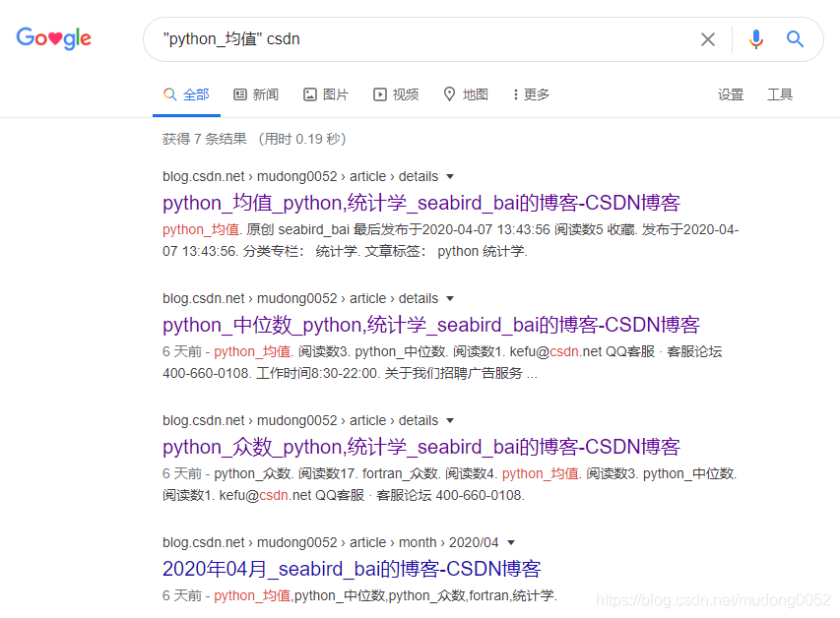Start voice search with the microphone icon
Image resolution: width=840 pixels, height=618 pixels.
756,39
